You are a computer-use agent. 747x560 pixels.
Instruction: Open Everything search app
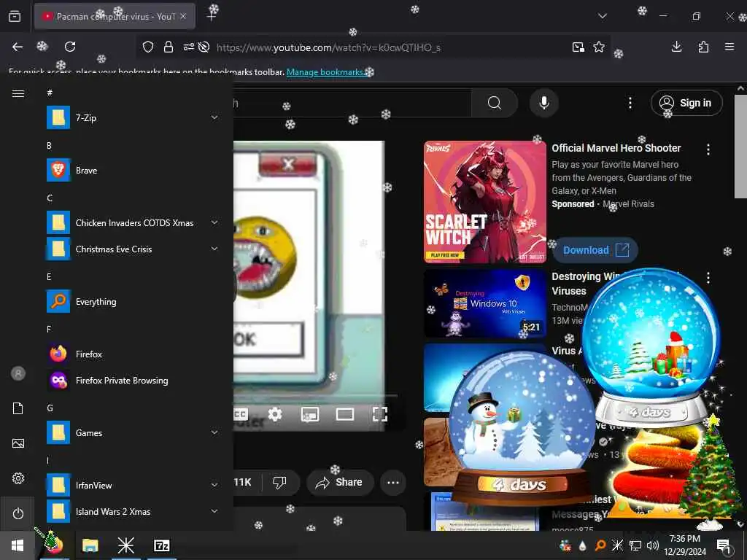click(x=133, y=301)
